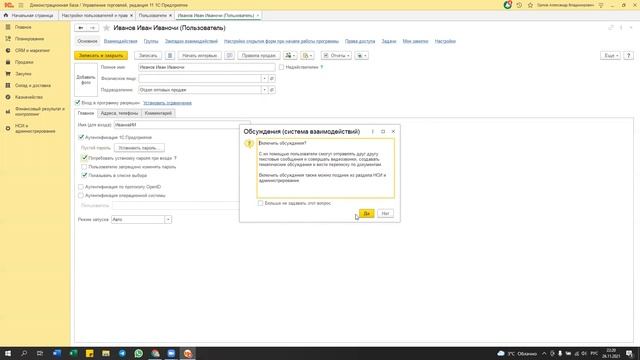Click the help question mark button
This screenshot has height=360, width=640.
(x=629, y=56)
